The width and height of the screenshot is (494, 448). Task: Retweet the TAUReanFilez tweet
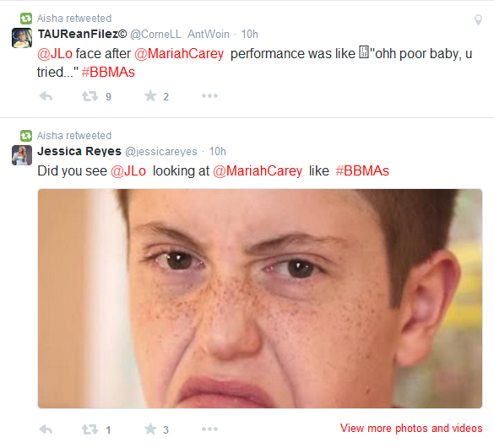pyautogui.click(x=90, y=96)
